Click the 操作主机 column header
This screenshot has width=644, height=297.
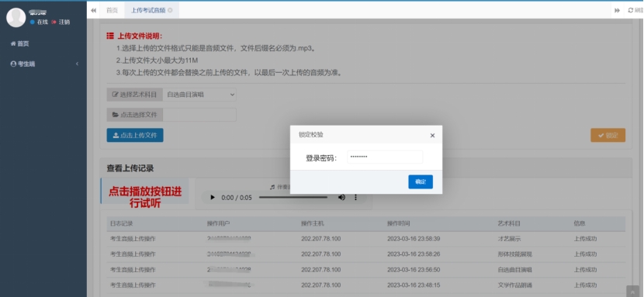(x=313, y=223)
